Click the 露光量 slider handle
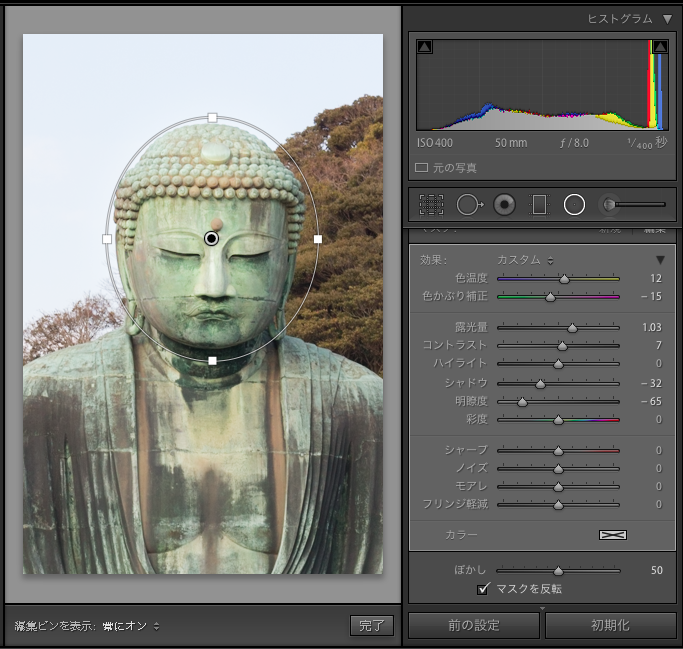This screenshot has height=649, width=683. point(572,328)
